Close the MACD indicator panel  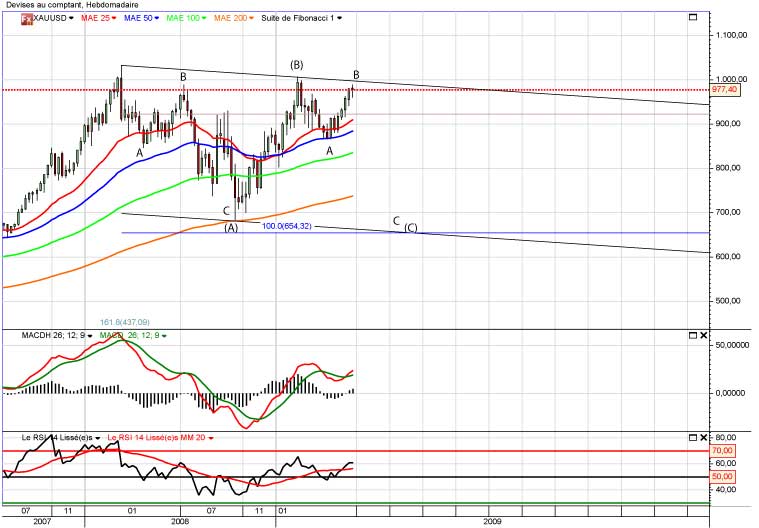click(x=703, y=336)
